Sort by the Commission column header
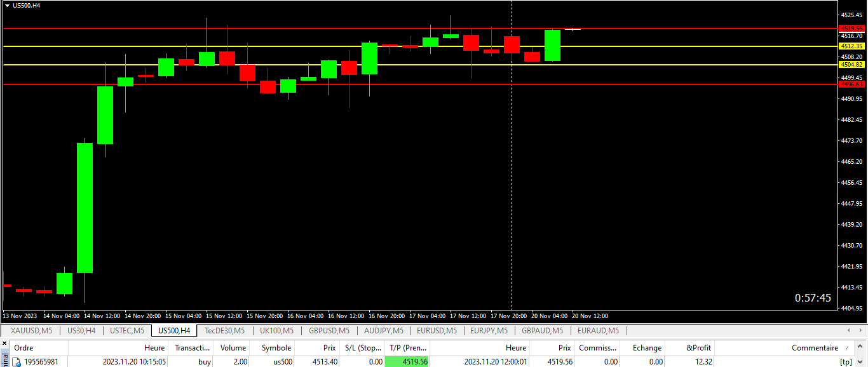Image resolution: width=868 pixels, height=367 pixels. tap(597, 348)
